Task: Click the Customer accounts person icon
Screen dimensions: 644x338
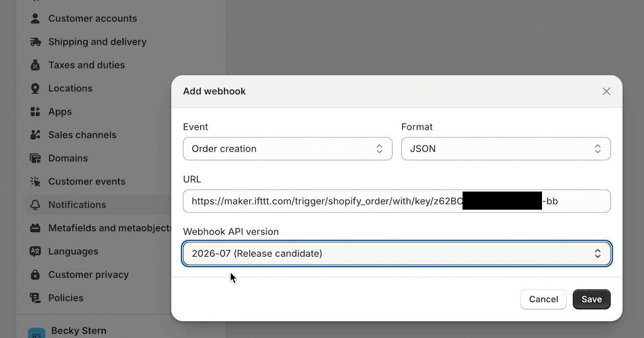Action: 35,19
